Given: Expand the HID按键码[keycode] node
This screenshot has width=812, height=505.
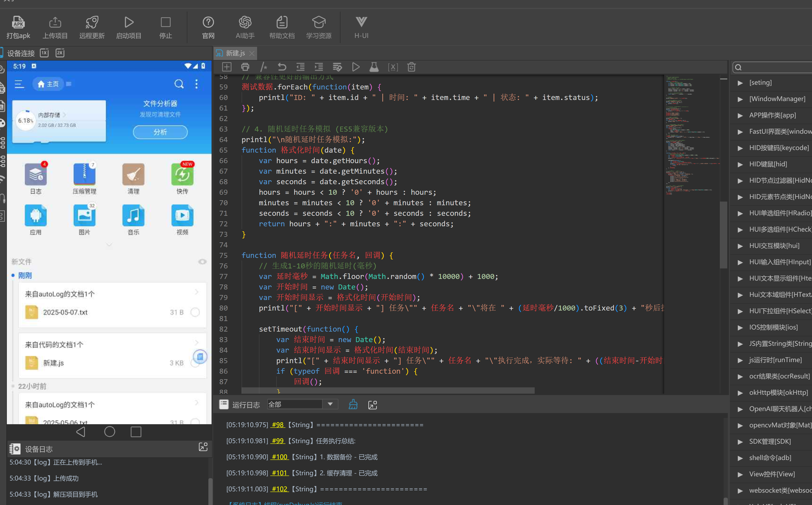Looking at the screenshot, I should tap(740, 148).
